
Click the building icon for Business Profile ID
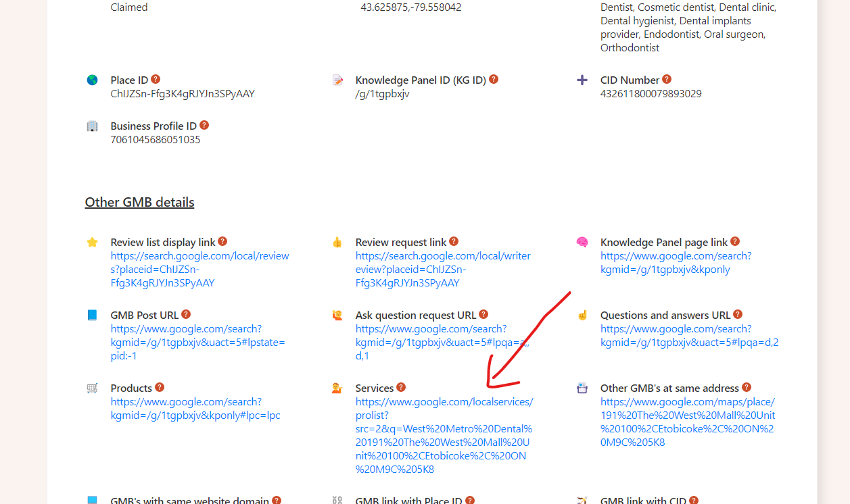click(92, 126)
